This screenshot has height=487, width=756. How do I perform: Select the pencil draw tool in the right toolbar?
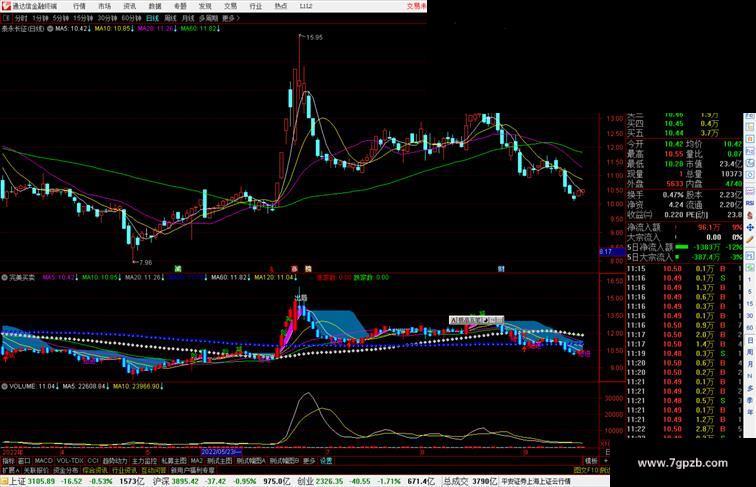tap(750, 239)
